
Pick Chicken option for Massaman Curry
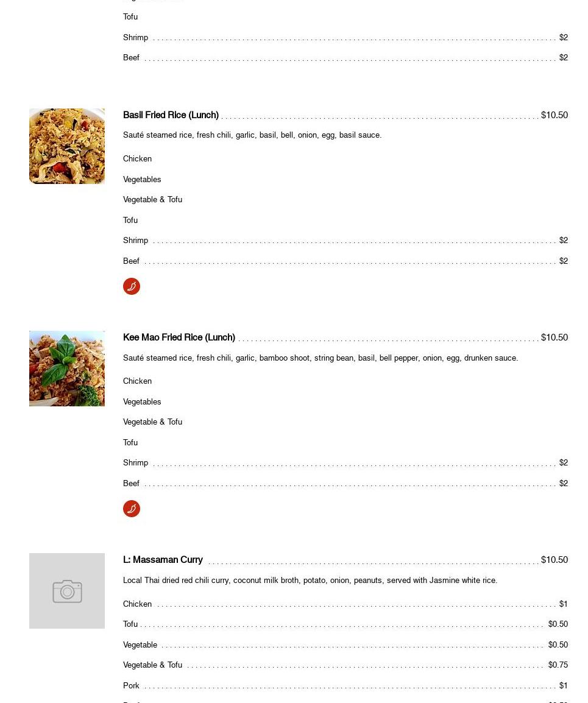pyautogui.click(x=345, y=604)
